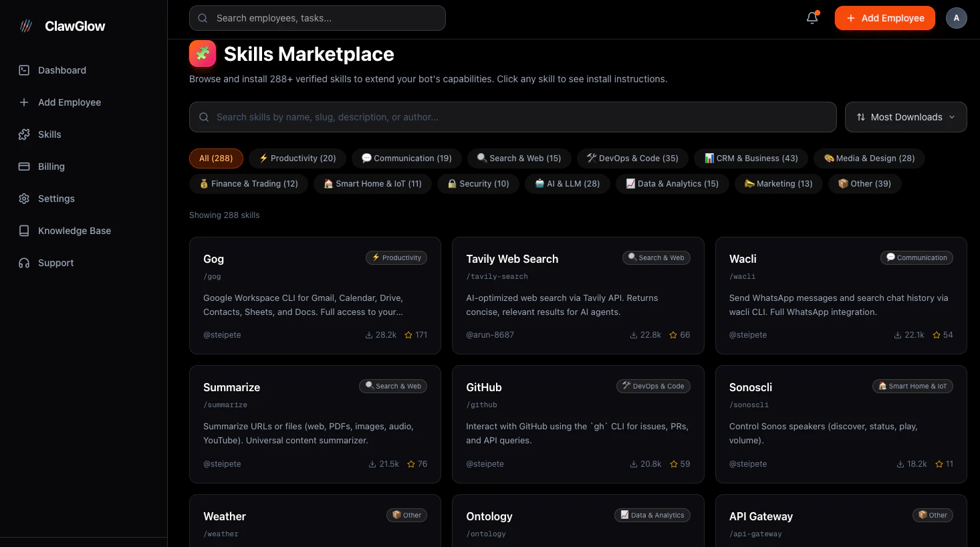
Task: Click the star icon on the Tavily Web Search card
Action: point(673,335)
